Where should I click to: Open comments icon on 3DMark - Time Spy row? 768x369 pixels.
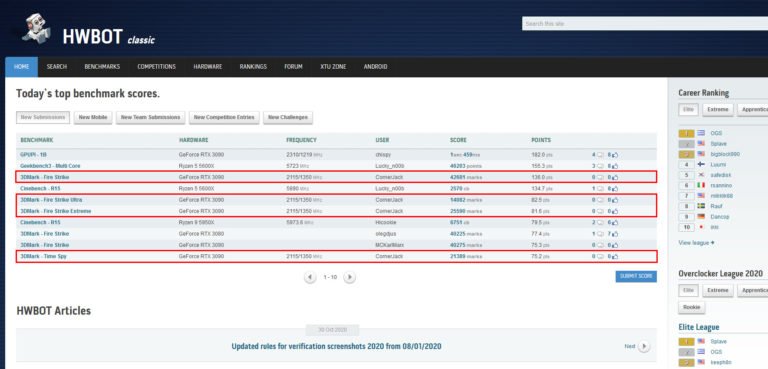click(600, 256)
